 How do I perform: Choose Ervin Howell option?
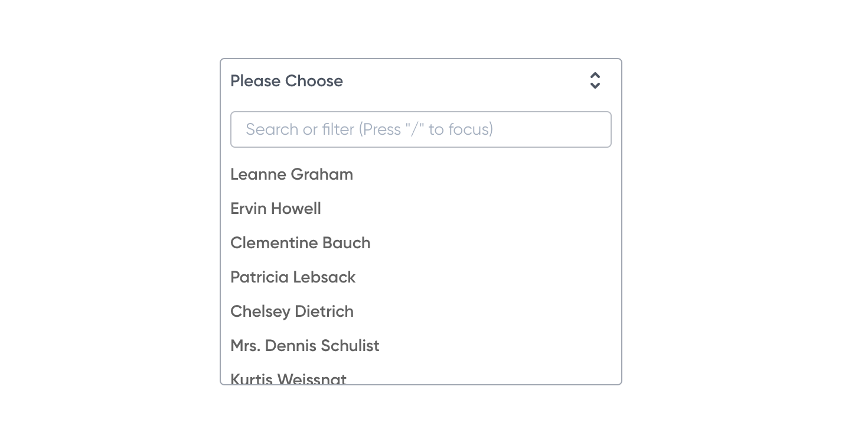(276, 209)
